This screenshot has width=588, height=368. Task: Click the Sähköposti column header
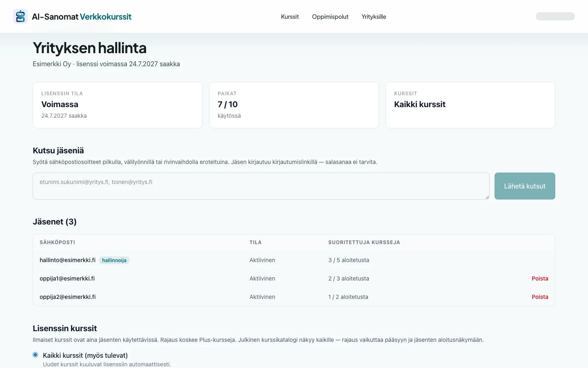click(57, 242)
